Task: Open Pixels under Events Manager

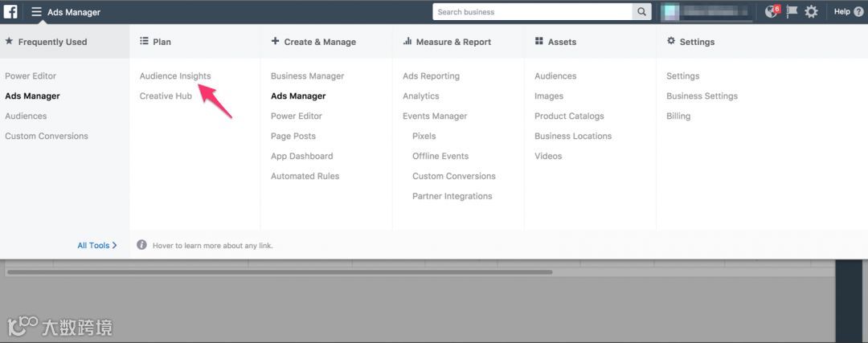Action: pos(424,136)
